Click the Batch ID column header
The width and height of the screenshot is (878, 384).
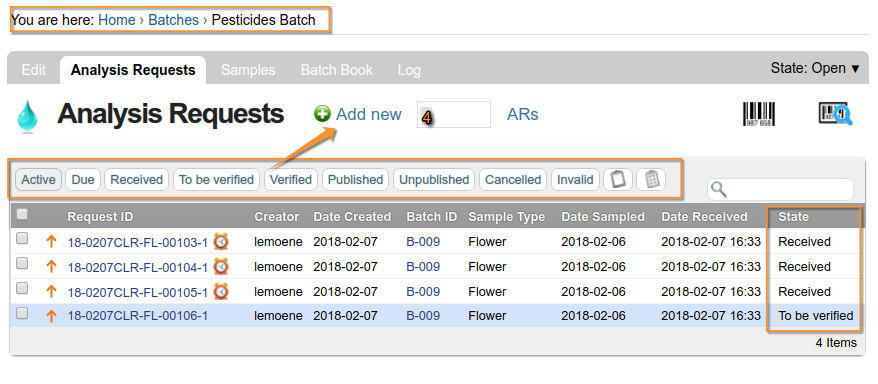(x=432, y=217)
